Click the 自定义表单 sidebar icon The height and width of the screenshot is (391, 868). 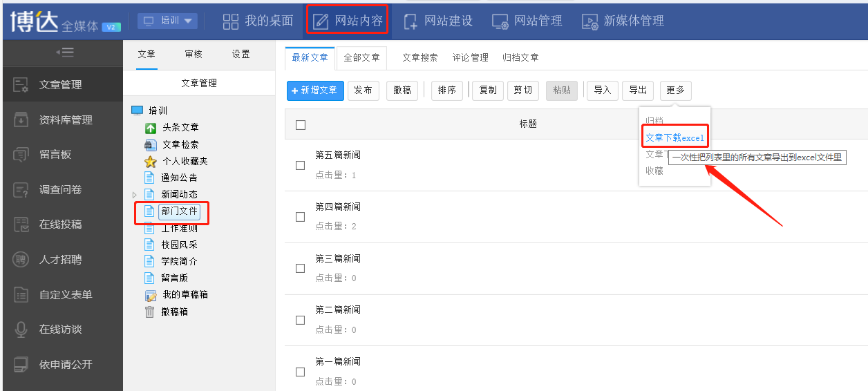coord(21,294)
